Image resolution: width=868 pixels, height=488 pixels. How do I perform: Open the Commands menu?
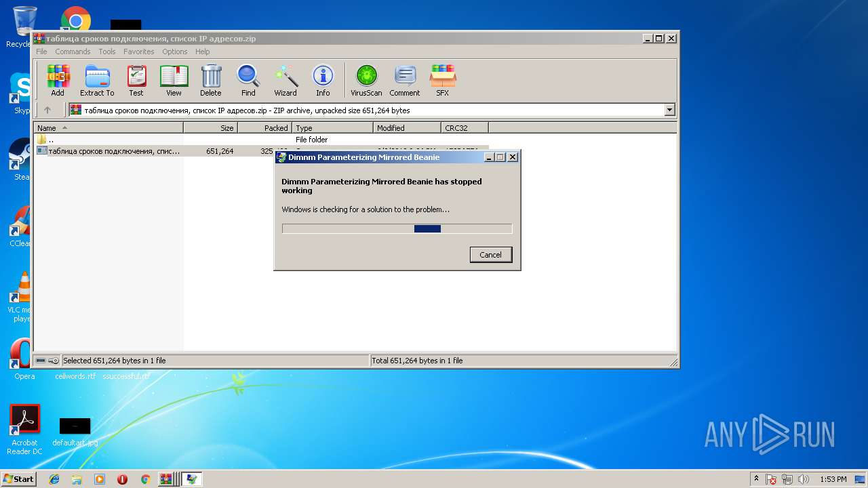[x=73, y=52]
